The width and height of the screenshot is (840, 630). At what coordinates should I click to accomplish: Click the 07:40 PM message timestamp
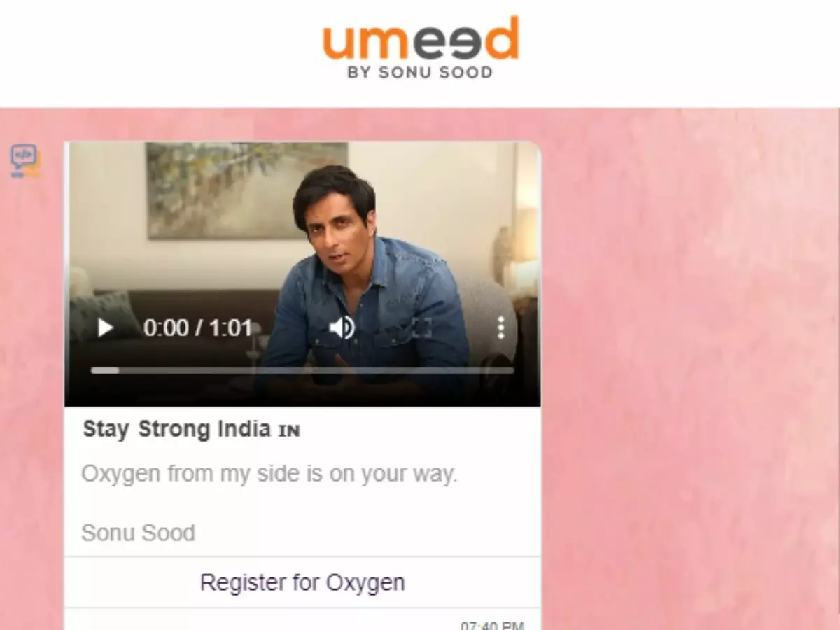pos(492,625)
